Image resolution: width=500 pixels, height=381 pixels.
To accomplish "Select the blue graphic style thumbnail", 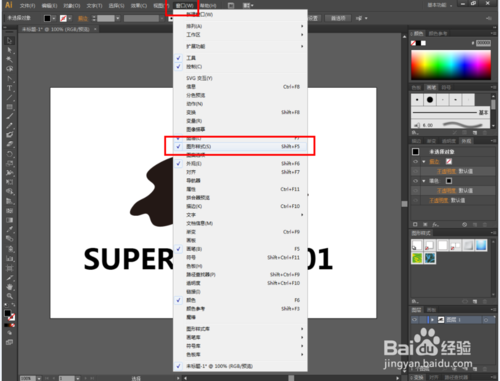I will point(481,245).
